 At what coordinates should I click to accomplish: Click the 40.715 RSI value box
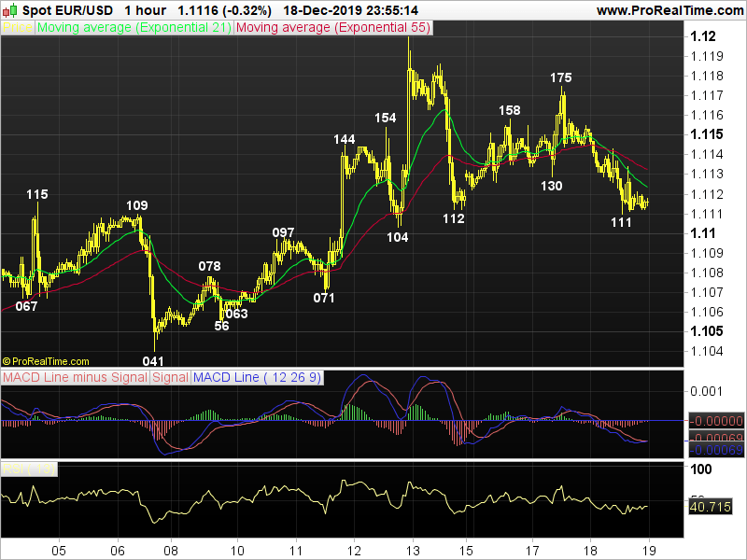tap(711, 507)
